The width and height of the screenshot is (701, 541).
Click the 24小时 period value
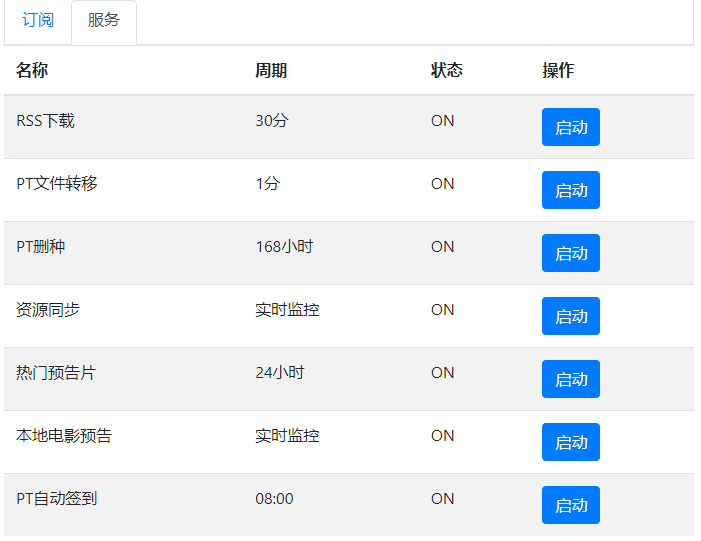[x=280, y=373]
